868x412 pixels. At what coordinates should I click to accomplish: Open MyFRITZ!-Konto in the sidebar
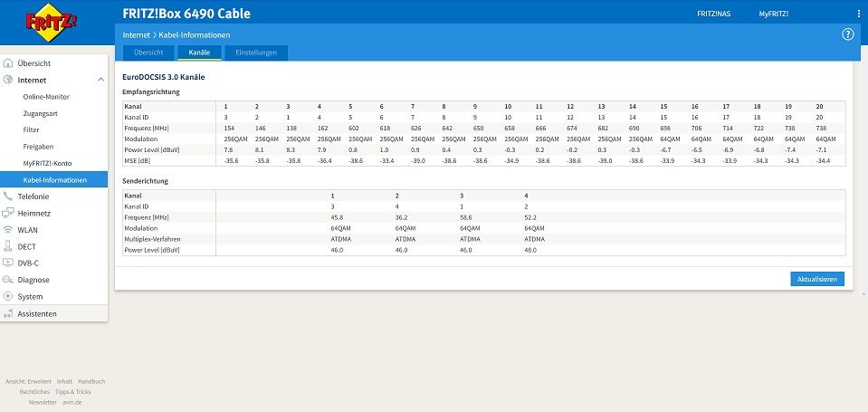click(x=47, y=163)
